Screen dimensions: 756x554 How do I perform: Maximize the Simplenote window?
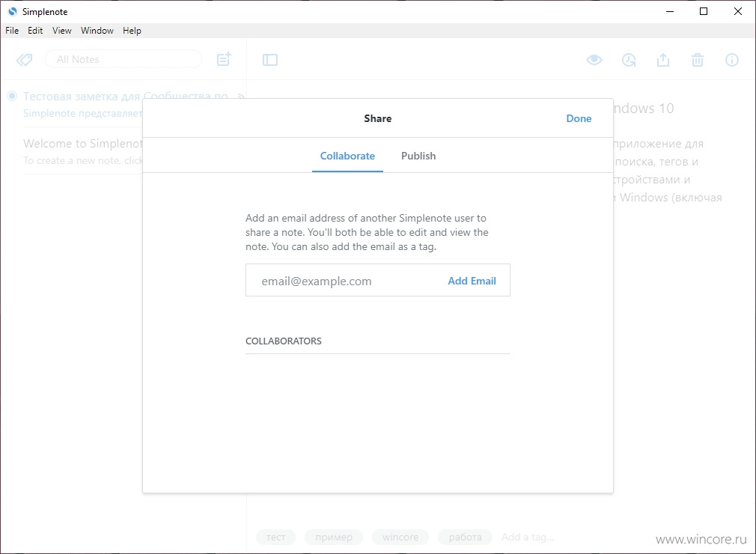click(704, 11)
